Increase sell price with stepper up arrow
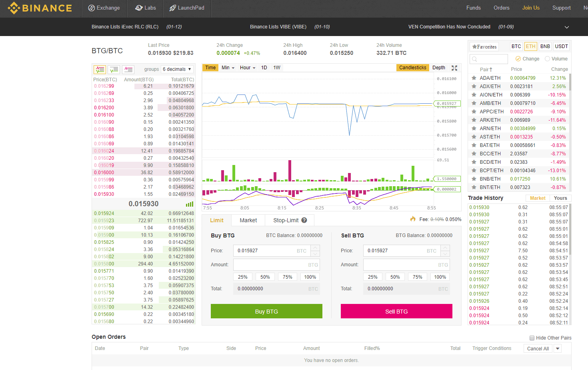The image size is (588, 370). pos(446,248)
